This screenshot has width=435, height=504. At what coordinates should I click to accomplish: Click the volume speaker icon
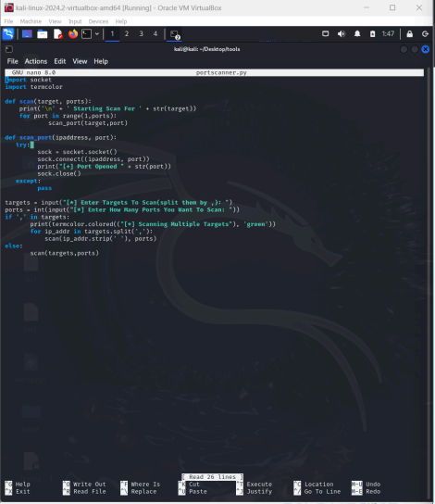click(342, 33)
